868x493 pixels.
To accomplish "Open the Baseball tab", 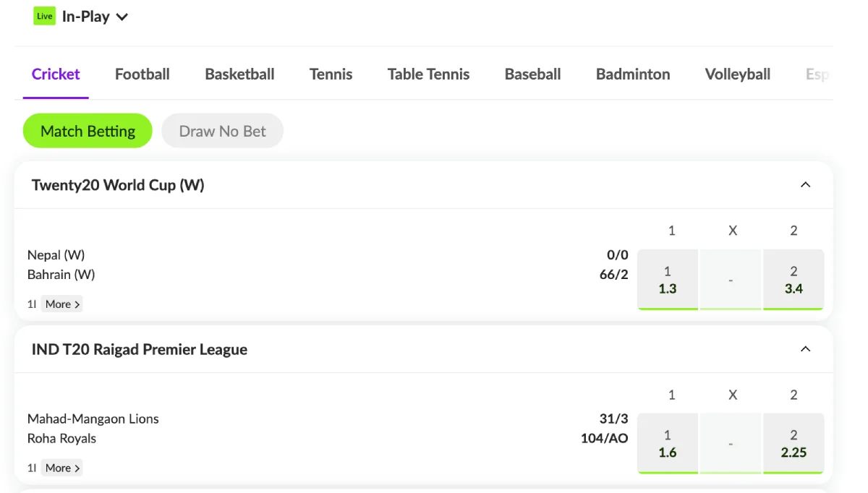I will coord(533,74).
